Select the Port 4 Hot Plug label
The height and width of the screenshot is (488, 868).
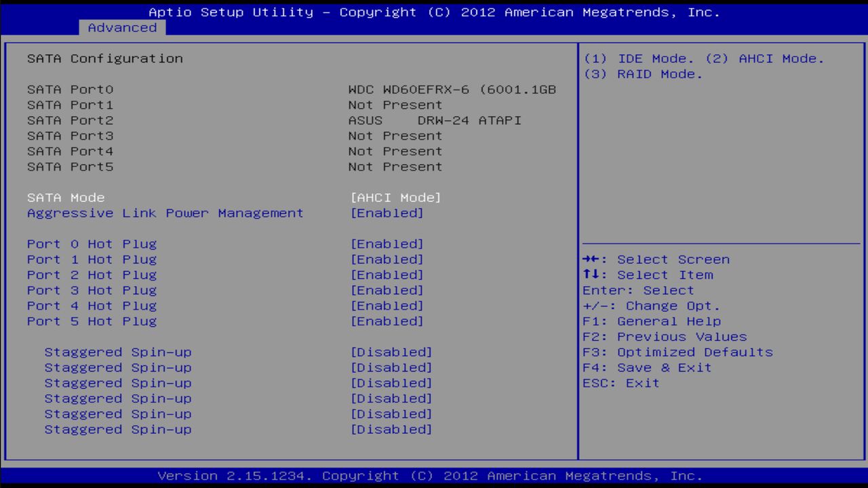[92, 306]
